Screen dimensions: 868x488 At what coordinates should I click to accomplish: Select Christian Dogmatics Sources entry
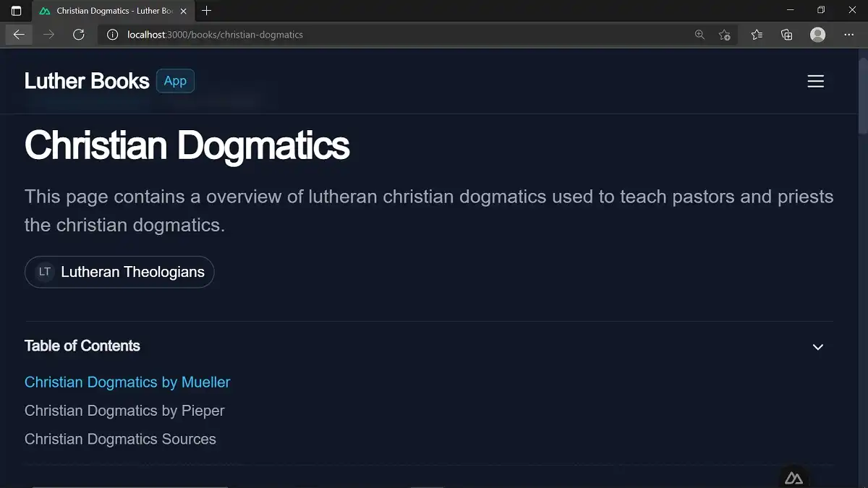(120, 439)
